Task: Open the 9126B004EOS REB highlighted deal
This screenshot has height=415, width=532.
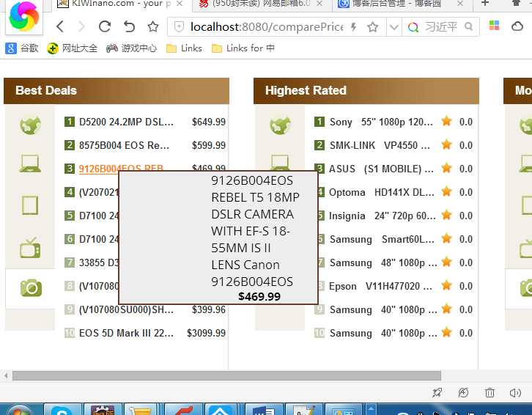Action: tap(121, 168)
